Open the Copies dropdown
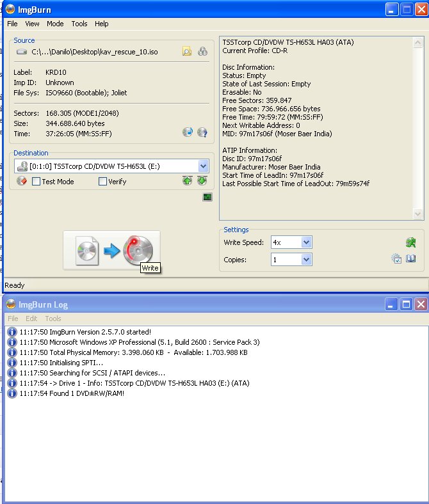The width and height of the screenshot is (429, 504). coord(306,260)
